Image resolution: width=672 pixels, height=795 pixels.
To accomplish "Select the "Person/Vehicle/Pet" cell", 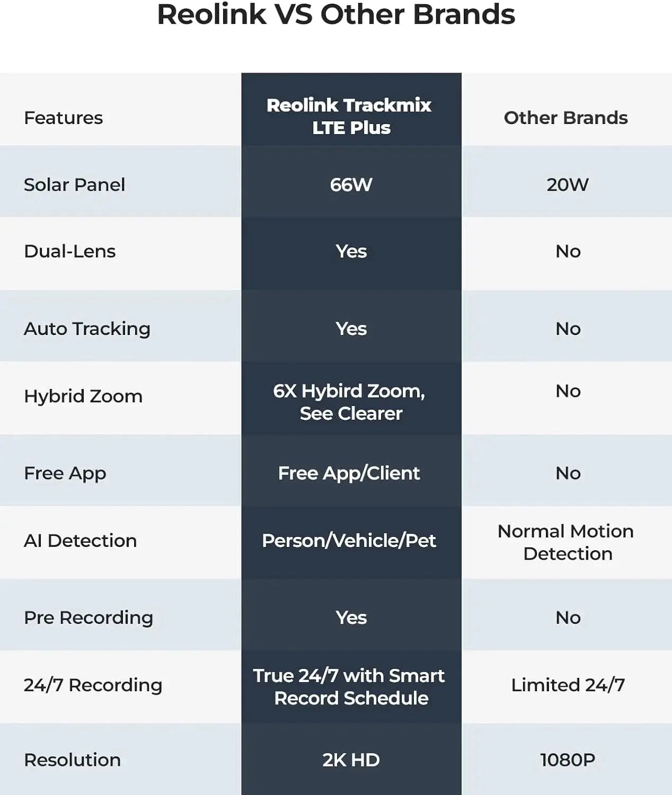I will tap(349, 541).
